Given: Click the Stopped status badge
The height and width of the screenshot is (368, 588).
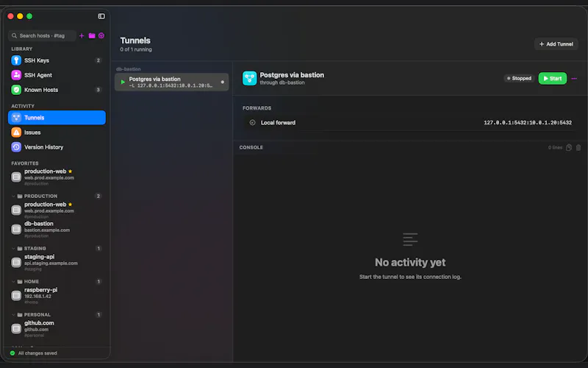Looking at the screenshot, I should coord(519,78).
